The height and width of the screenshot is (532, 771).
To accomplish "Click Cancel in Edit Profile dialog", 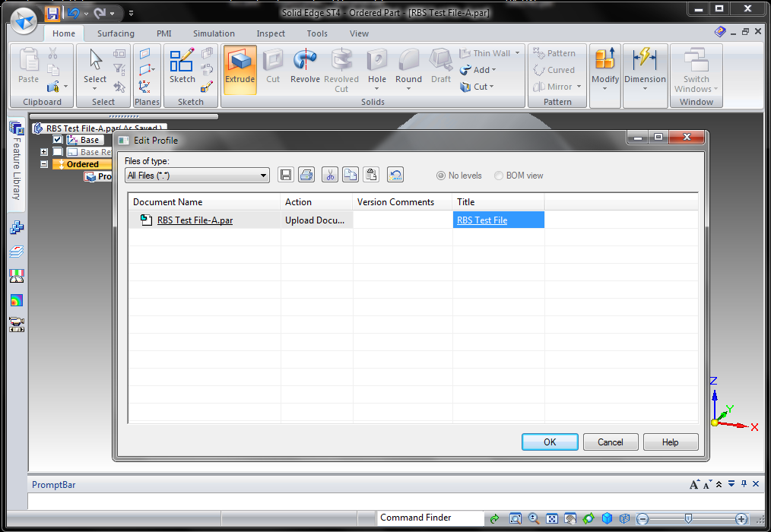I will click(x=611, y=442).
